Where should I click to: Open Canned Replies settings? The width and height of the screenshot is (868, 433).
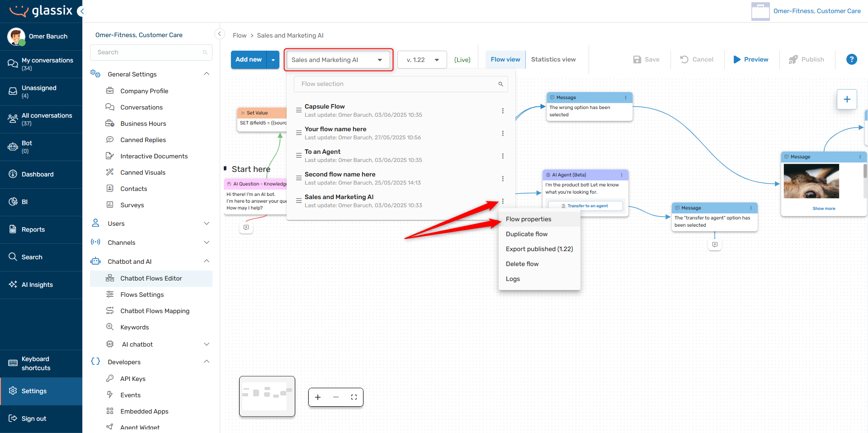(151, 140)
